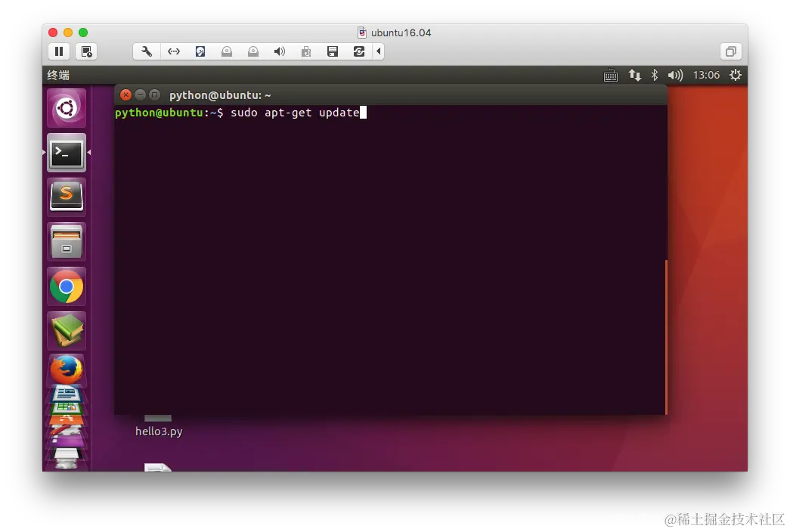Image resolution: width=790 pixels, height=532 pixels.
Task: Click the Terminal icon in the launcher
Action: (67, 153)
